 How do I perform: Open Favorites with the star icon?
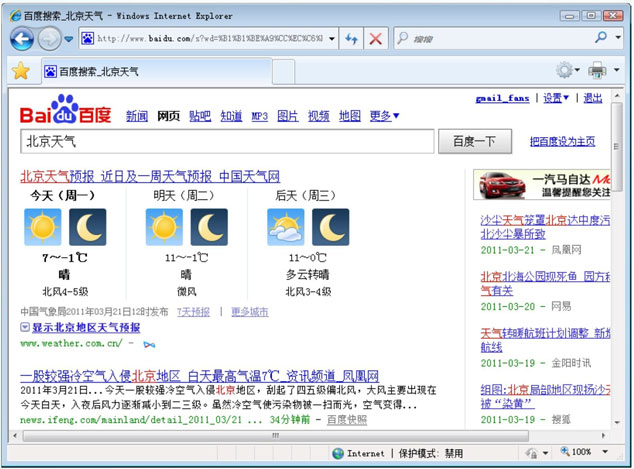[x=20, y=71]
